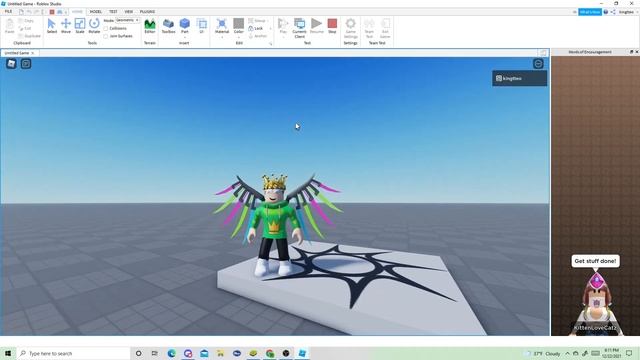Click the What's New button

(590, 12)
